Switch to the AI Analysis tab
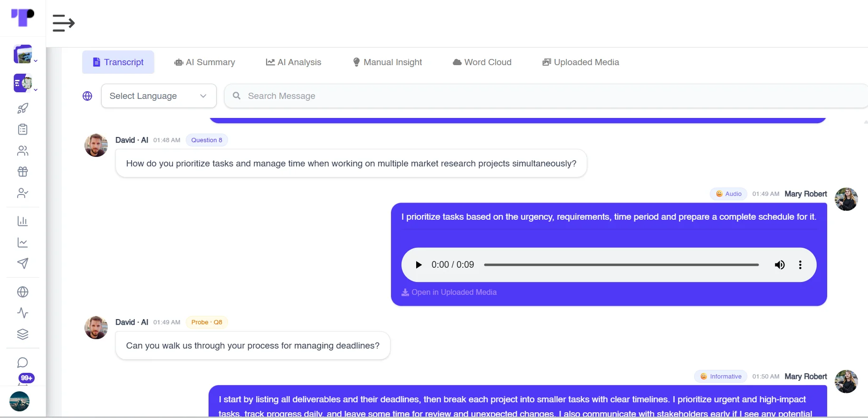The width and height of the screenshot is (868, 418). pos(294,62)
